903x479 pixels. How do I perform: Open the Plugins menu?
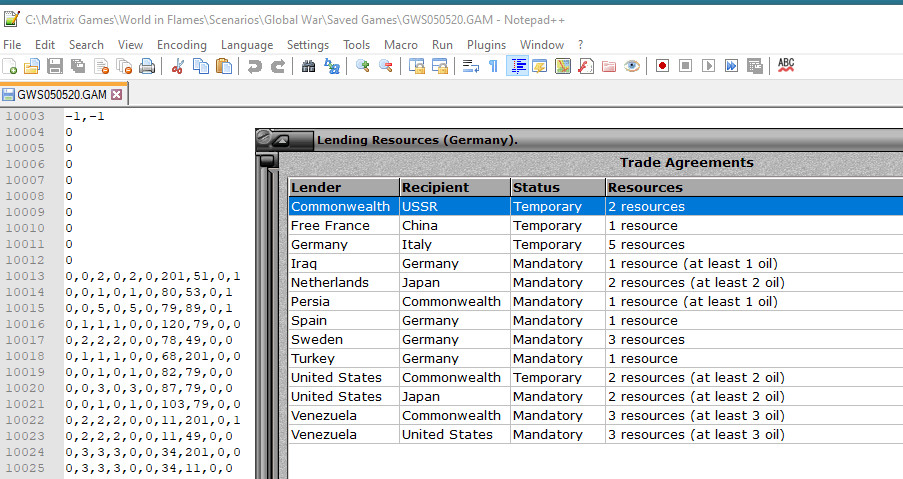487,45
